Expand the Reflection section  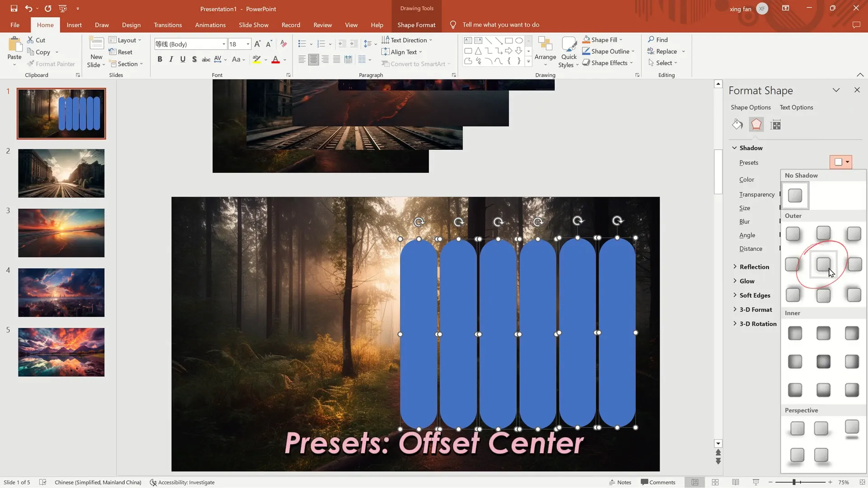point(750,267)
